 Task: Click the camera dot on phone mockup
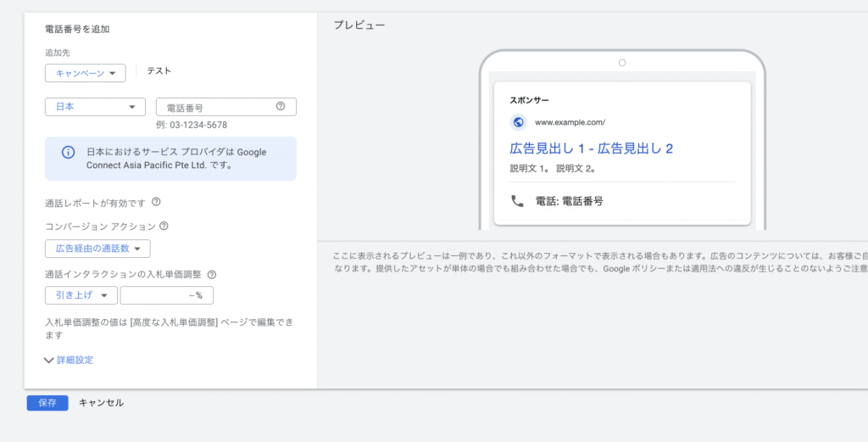(621, 63)
